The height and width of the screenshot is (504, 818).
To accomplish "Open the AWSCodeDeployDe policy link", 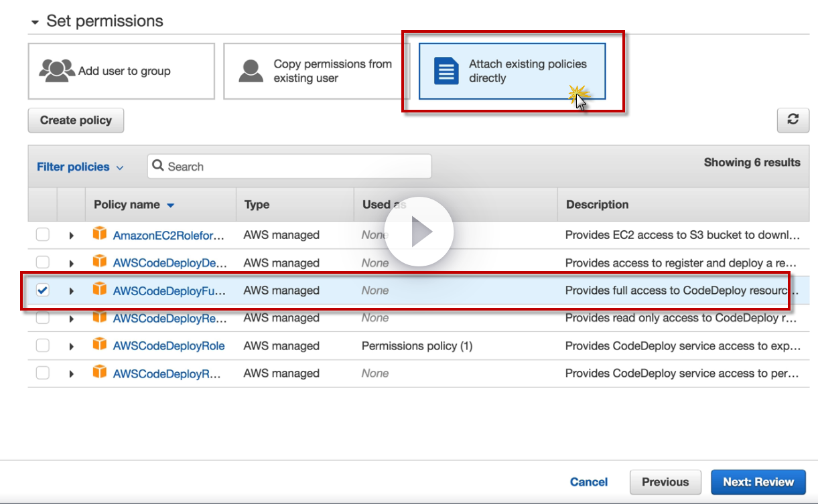I will [x=170, y=263].
